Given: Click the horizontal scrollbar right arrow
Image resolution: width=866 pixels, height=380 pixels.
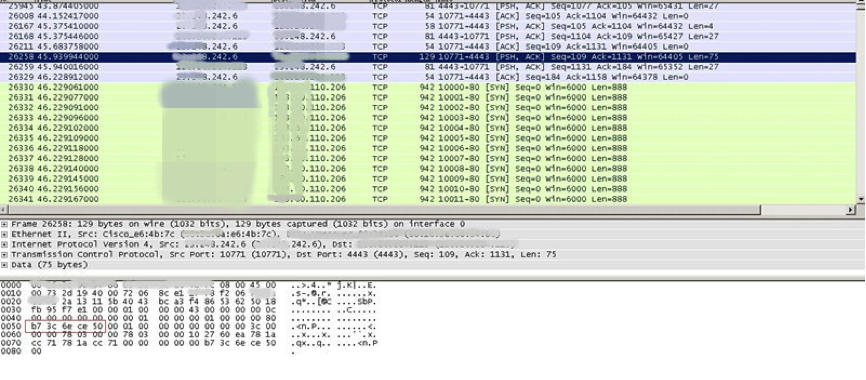Looking at the screenshot, I should click(851, 210).
